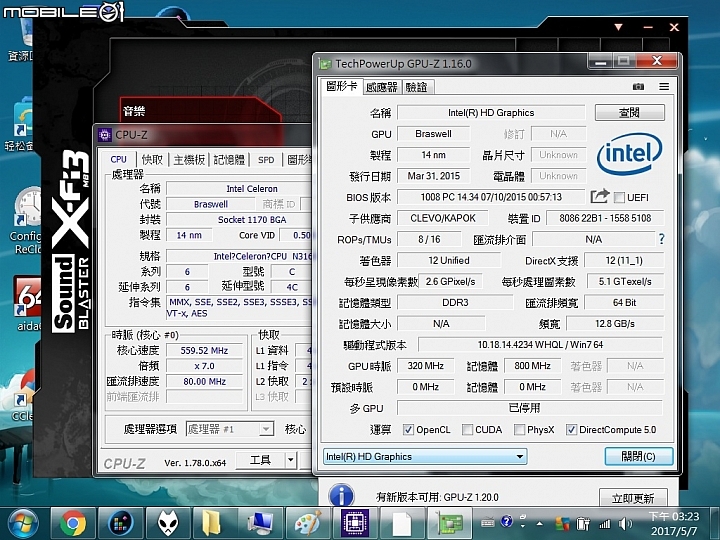
Task: Click the Mar 31, 2015 release date value
Action: tap(433, 176)
